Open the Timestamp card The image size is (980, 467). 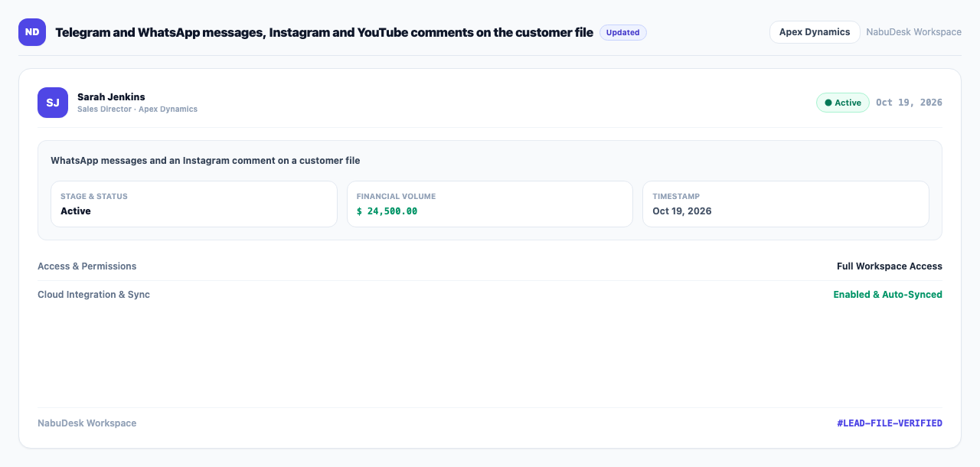tap(786, 204)
